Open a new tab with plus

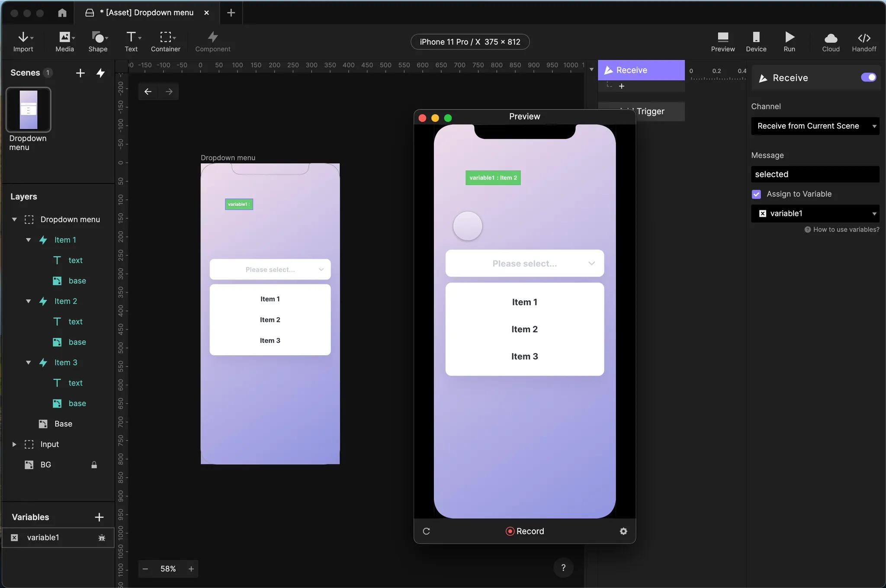coord(231,13)
